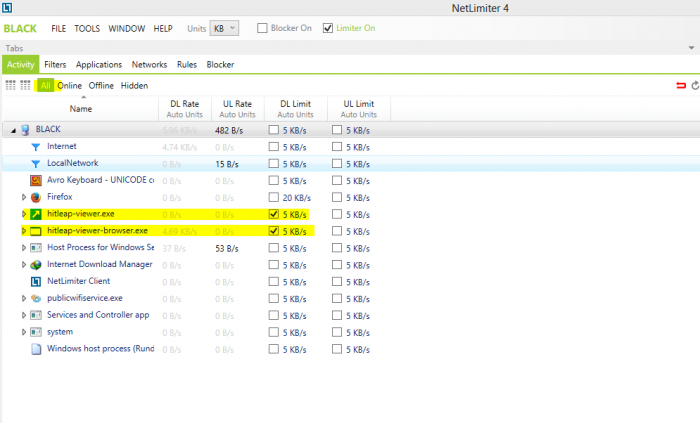Click the LocalNetwork filter funnel icon
This screenshot has width=700, height=423.
pyautogui.click(x=36, y=164)
